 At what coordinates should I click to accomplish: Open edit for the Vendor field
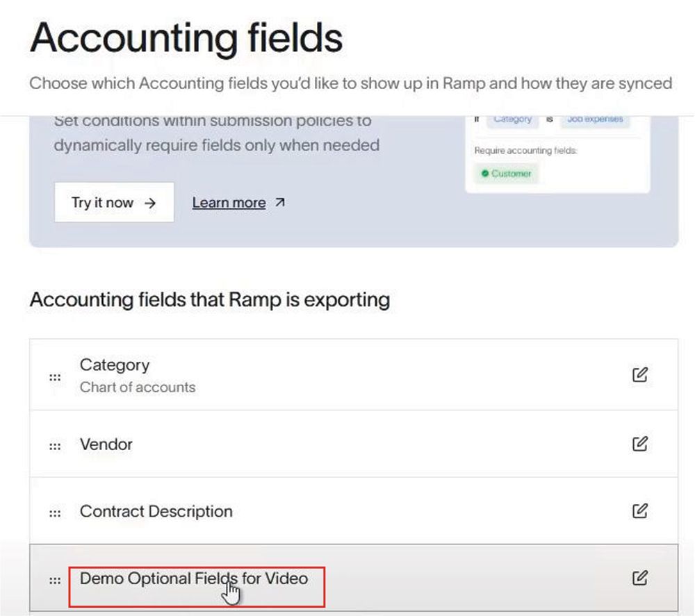(x=640, y=444)
